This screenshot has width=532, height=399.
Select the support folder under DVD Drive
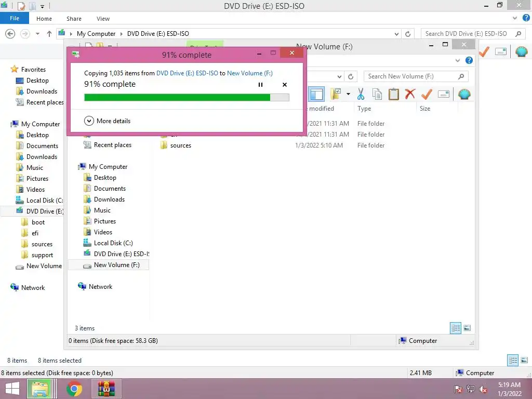(x=37, y=255)
